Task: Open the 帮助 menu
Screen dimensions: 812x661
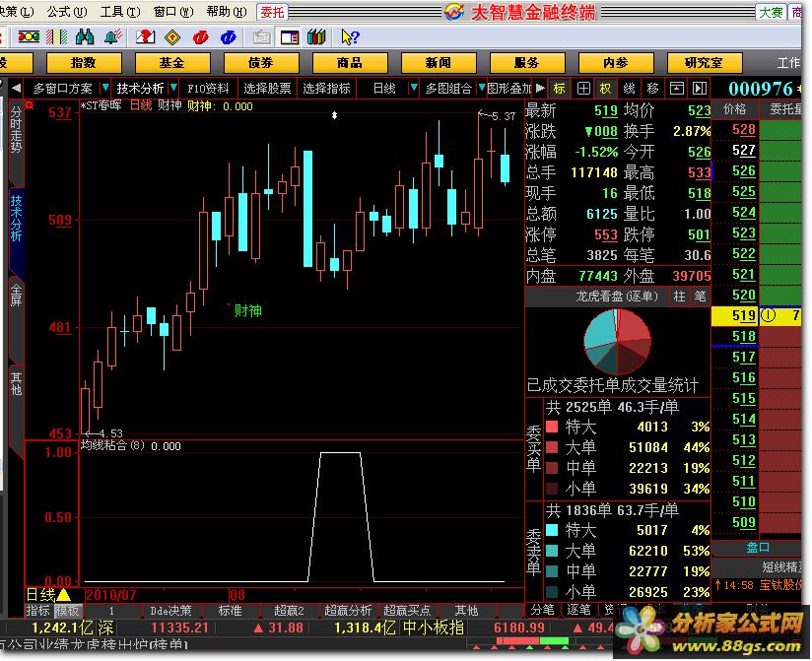Action: point(227,12)
